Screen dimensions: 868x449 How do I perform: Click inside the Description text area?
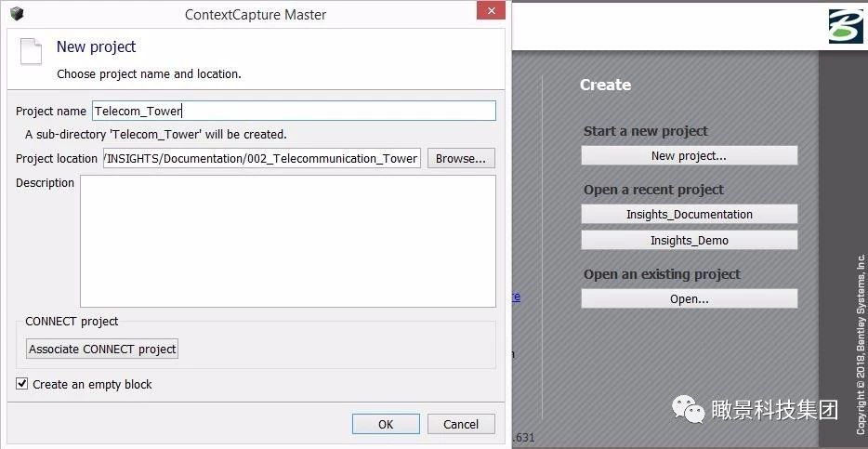[x=288, y=241]
